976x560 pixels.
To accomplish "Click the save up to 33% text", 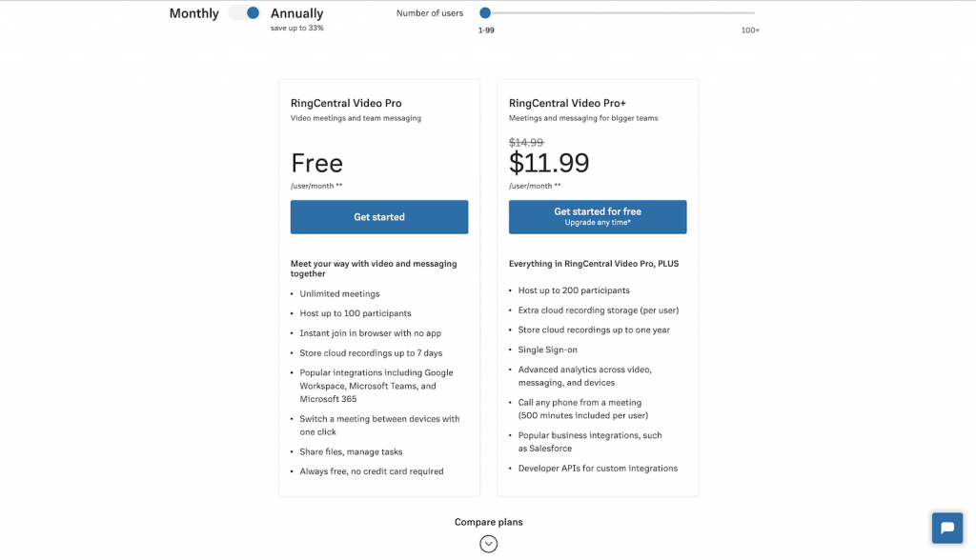I will click(296, 29).
